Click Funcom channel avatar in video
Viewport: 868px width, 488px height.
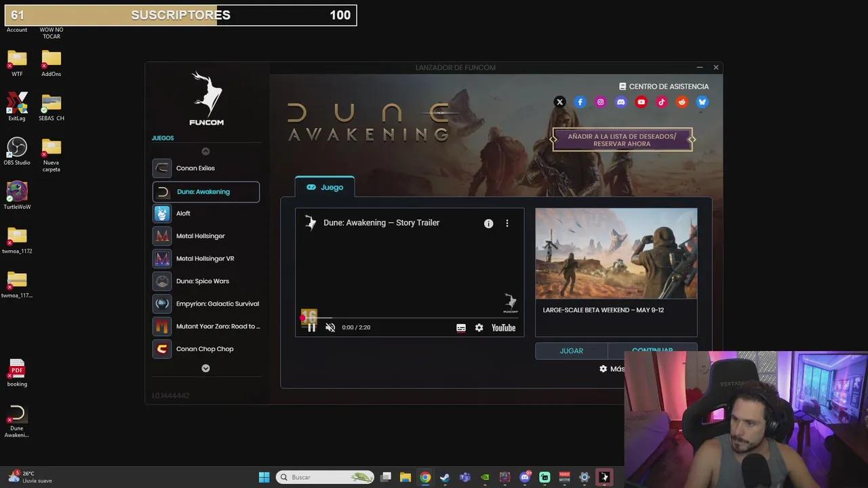point(310,222)
